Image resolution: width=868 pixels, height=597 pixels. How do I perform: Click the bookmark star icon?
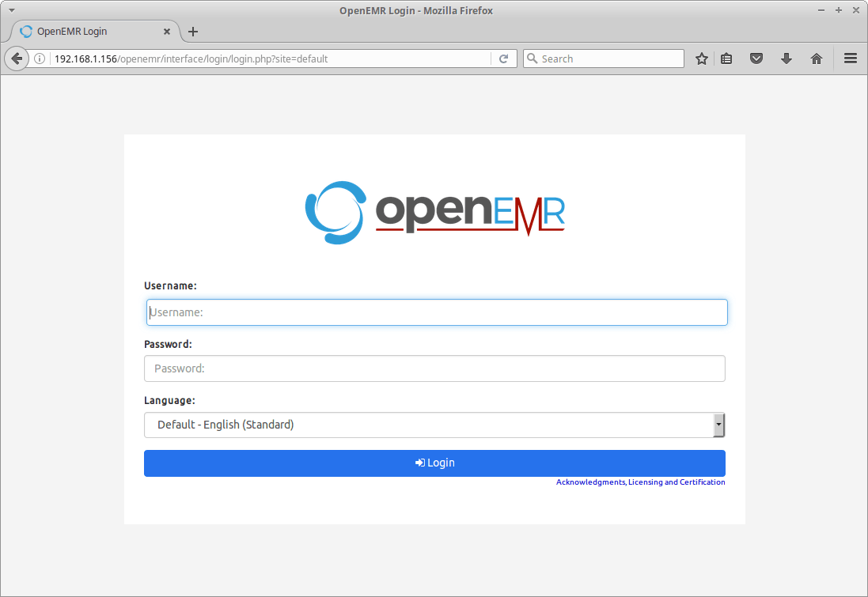coord(701,58)
